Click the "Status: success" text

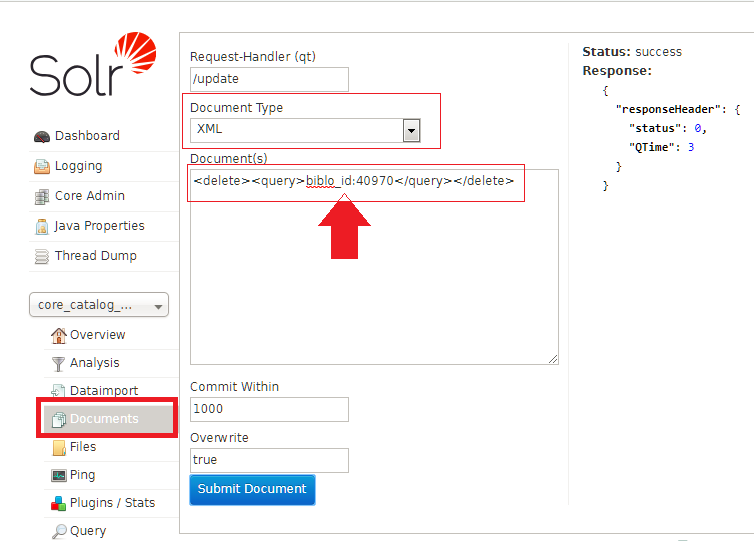coord(632,52)
